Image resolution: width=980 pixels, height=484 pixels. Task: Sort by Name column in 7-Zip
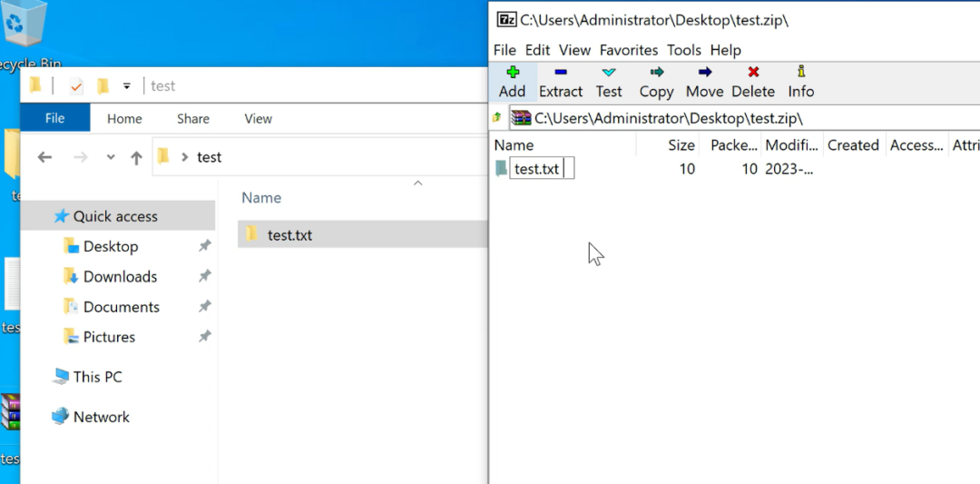point(563,145)
